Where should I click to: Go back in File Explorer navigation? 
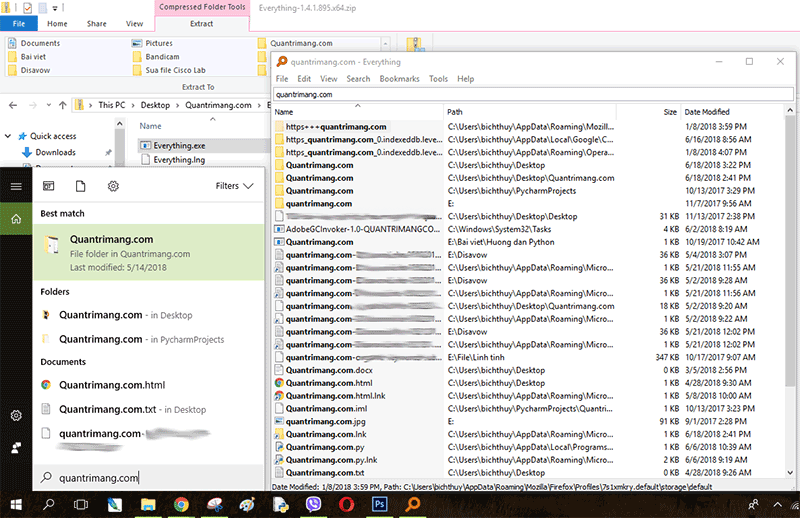point(13,105)
